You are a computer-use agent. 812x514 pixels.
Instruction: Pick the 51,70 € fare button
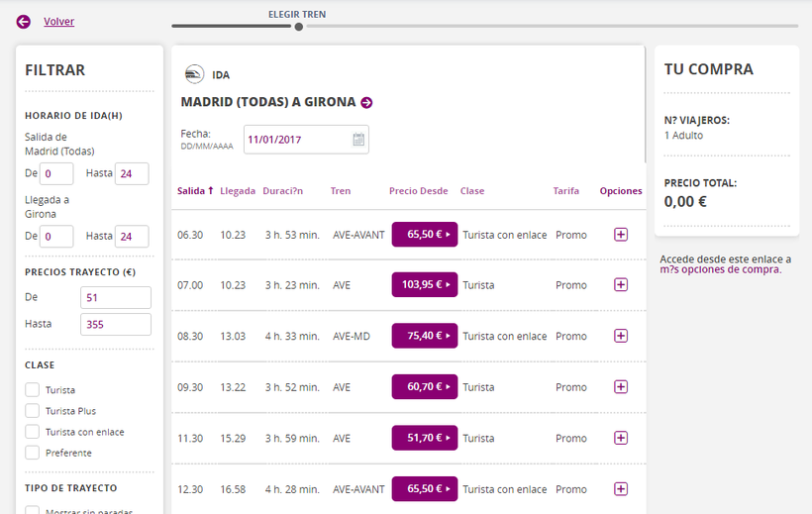[425, 438]
